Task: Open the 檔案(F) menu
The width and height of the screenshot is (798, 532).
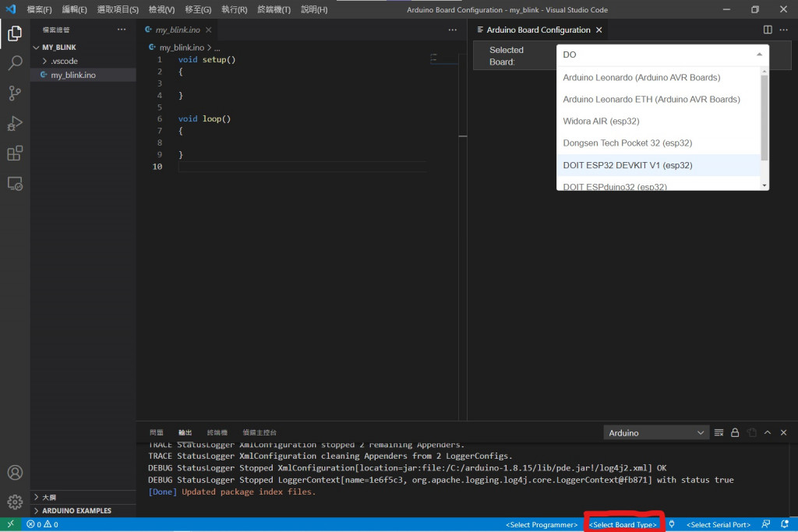Action: coord(39,9)
